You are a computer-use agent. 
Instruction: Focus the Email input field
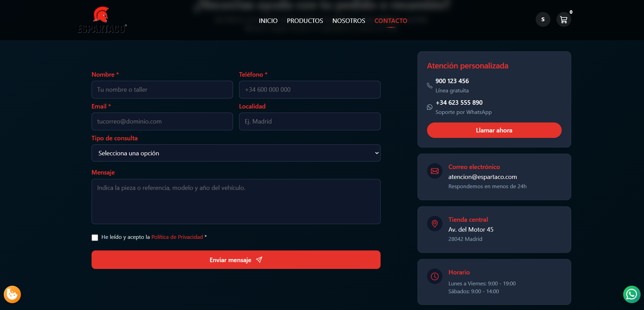tap(162, 121)
